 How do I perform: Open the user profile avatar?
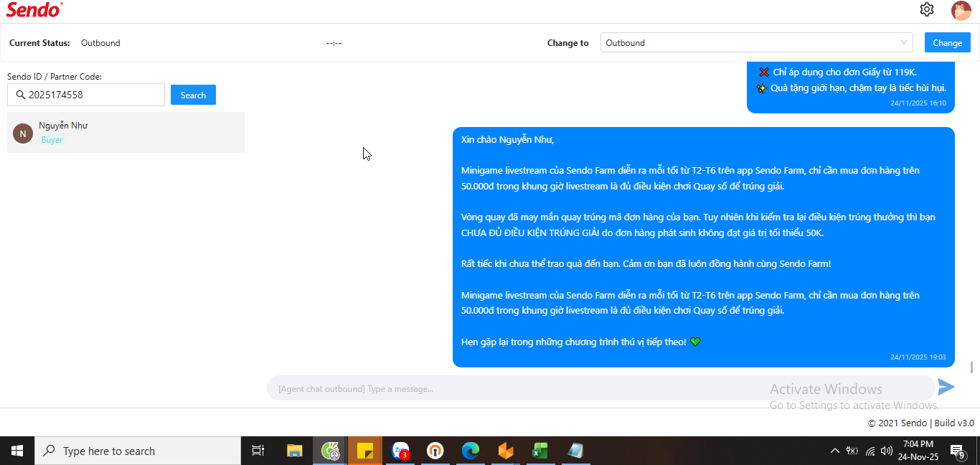pos(961,10)
